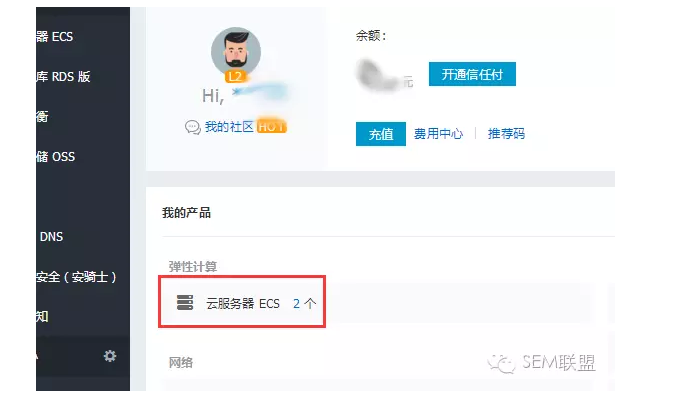Select RDS 版 in the sidebar
The width and height of the screenshot is (673, 396).
point(63,76)
